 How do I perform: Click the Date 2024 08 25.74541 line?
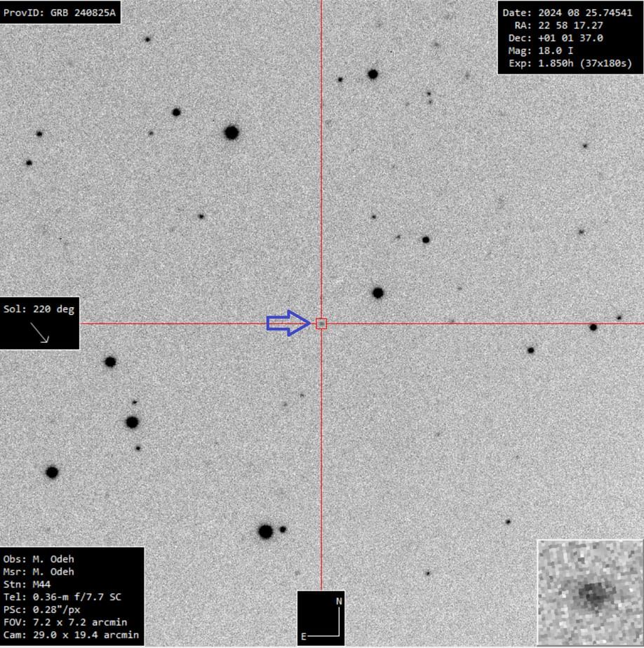[x=569, y=13]
